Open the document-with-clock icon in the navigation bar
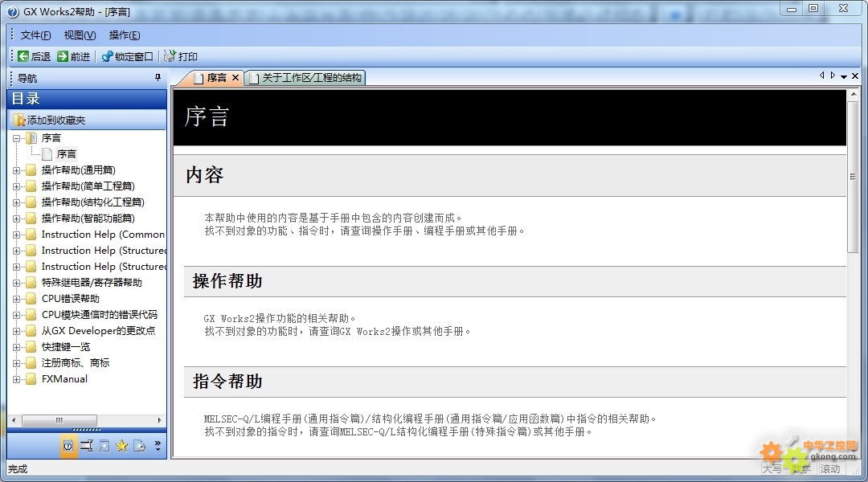 [140, 446]
